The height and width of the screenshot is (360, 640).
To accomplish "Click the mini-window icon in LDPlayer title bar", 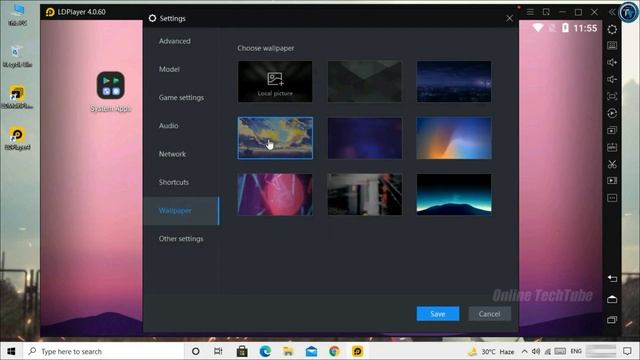I will click(x=546, y=12).
